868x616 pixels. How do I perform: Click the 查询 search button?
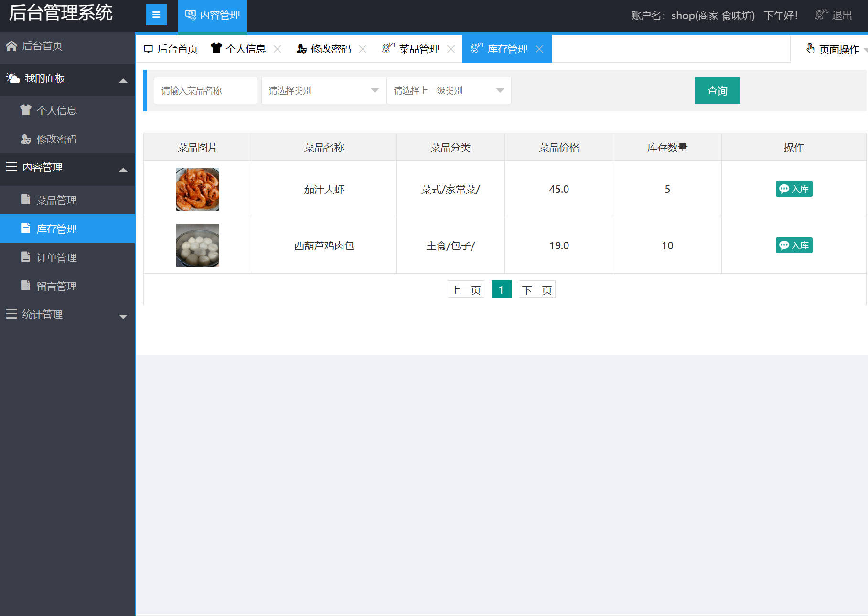[x=717, y=90]
